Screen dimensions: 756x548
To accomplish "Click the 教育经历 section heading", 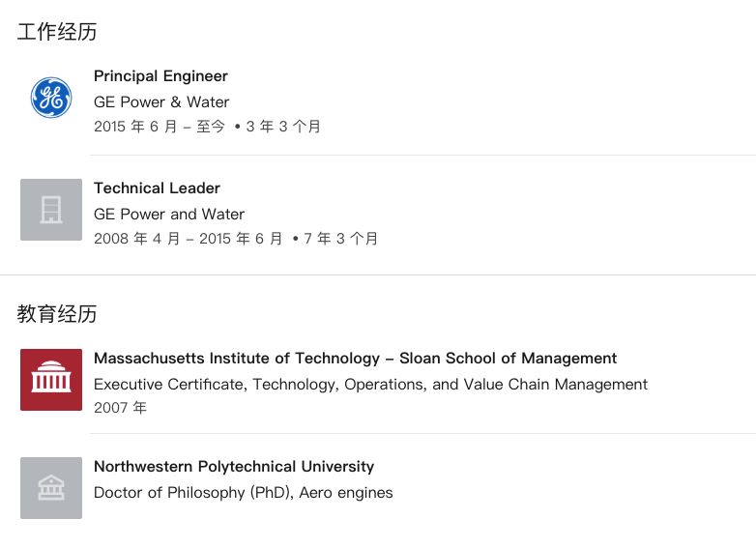I will click(x=57, y=314).
